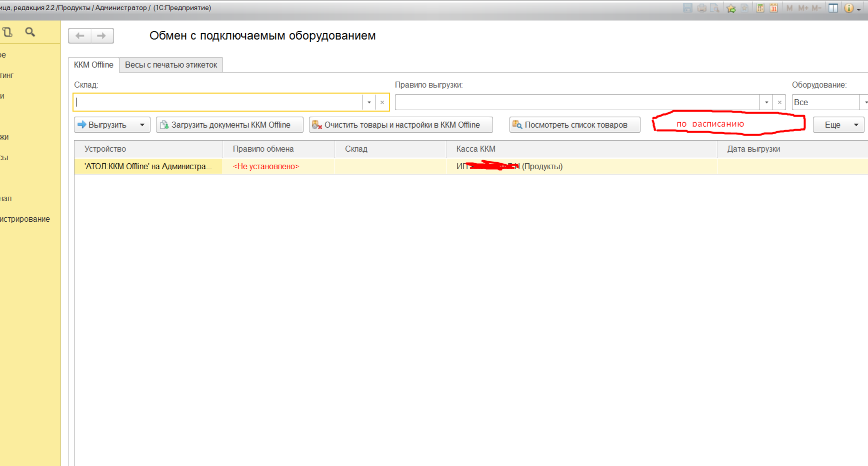Click the add to favorites star icon
This screenshot has height=466, width=868.
731,8
